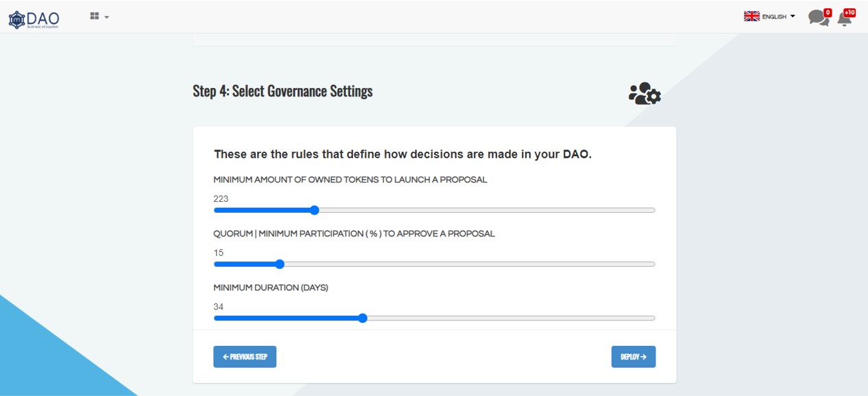868x396 pixels.
Task: Click the UK flag icon
Action: (751, 16)
